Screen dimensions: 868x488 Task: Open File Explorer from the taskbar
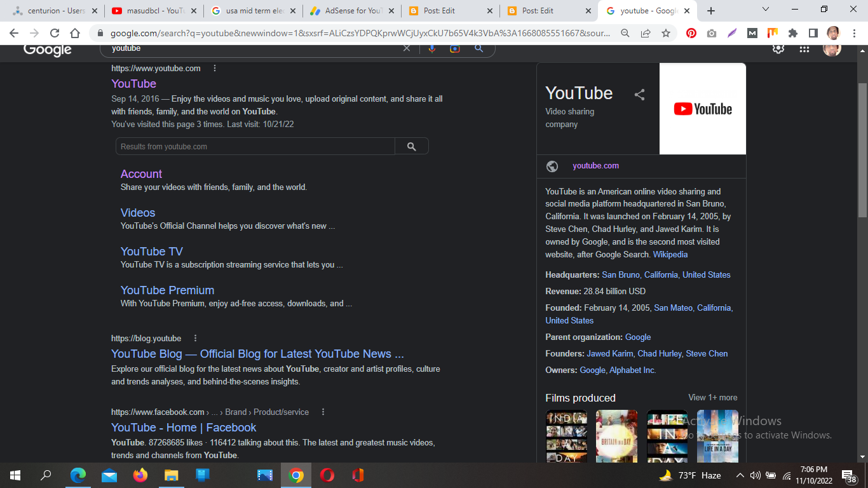coord(171,475)
